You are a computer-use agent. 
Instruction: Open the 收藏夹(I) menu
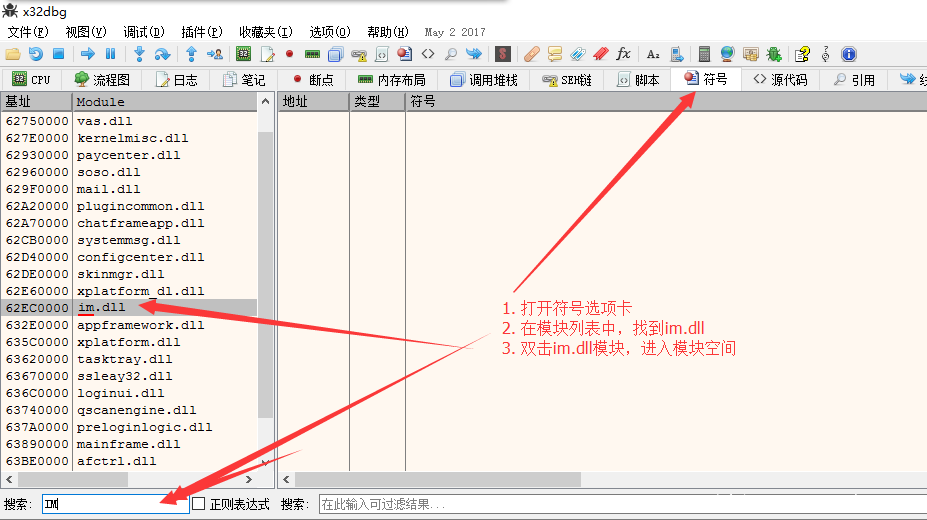coord(265,32)
